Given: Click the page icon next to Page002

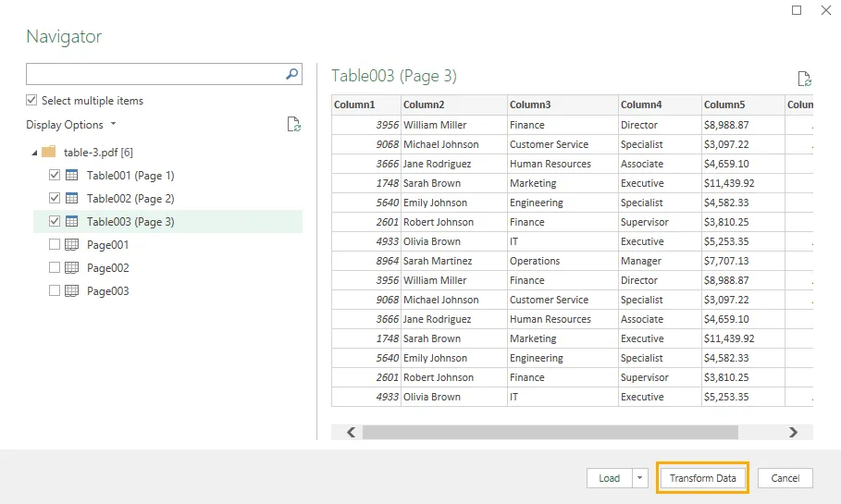Looking at the screenshot, I should click(x=71, y=267).
